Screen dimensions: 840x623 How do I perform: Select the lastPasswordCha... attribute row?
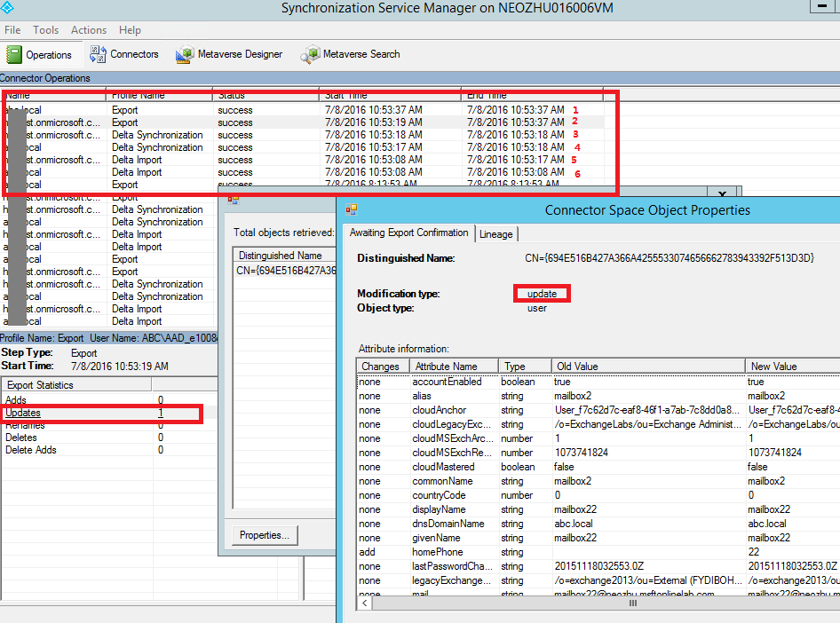598,566
